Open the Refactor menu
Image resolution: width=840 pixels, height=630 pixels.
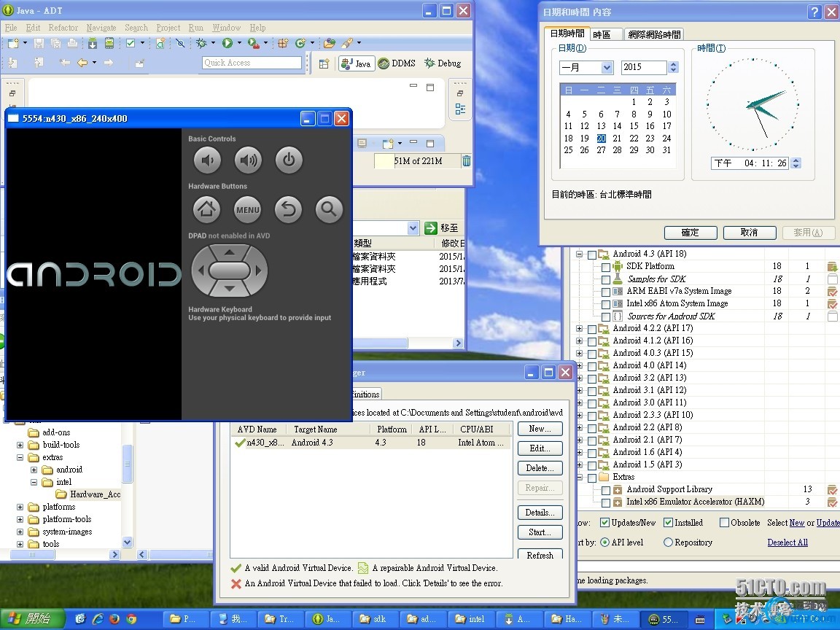[63, 28]
